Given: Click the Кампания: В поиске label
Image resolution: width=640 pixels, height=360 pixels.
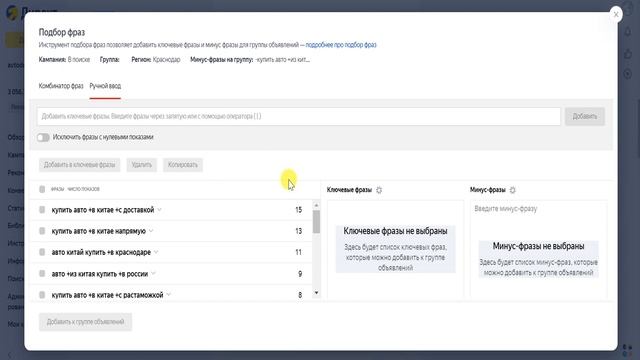Looking at the screenshot, I should pos(64,60).
